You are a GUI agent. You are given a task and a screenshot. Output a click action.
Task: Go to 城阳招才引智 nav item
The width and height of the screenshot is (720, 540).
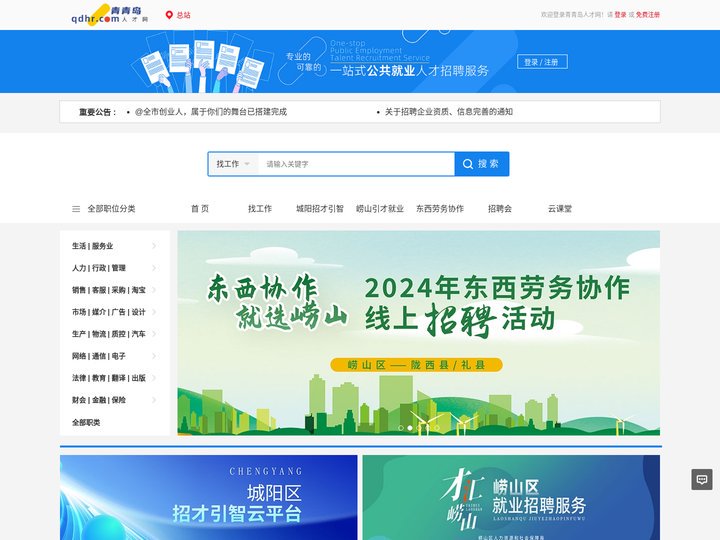pos(320,209)
